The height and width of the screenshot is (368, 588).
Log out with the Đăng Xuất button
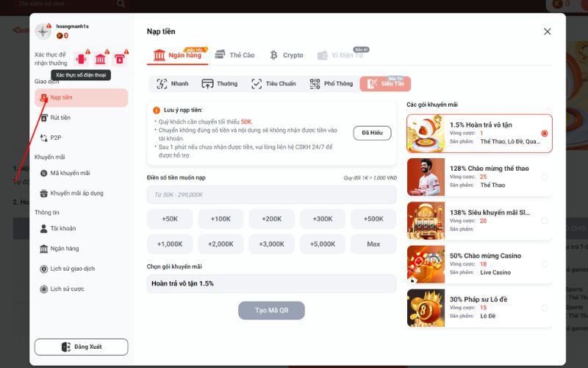click(81, 347)
